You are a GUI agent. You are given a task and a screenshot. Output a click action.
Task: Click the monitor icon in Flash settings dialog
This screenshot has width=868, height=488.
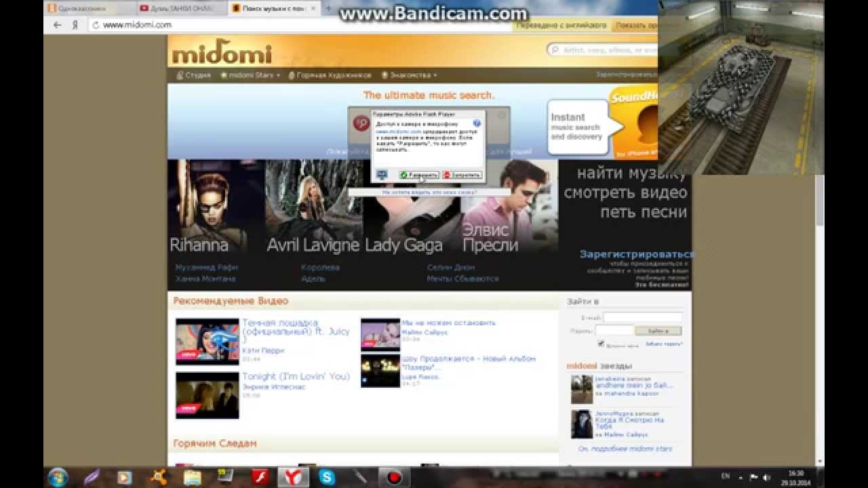pyautogui.click(x=382, y=175)
